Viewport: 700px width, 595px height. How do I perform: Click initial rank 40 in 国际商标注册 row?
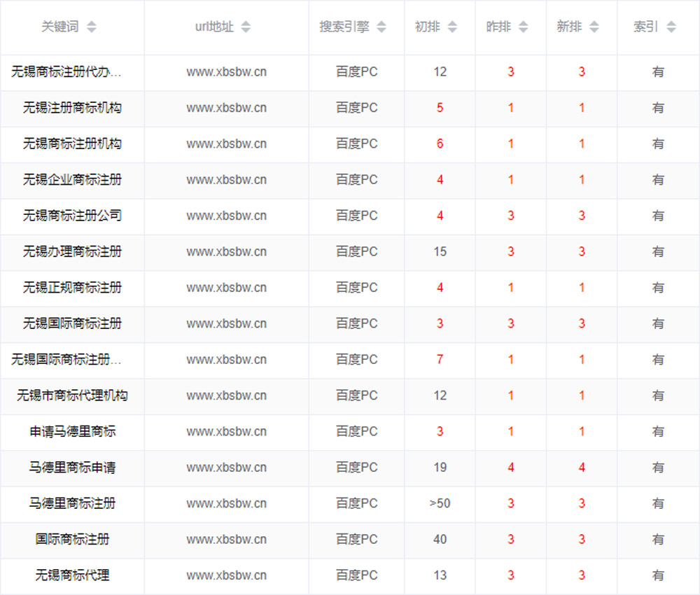click(440, 540)
